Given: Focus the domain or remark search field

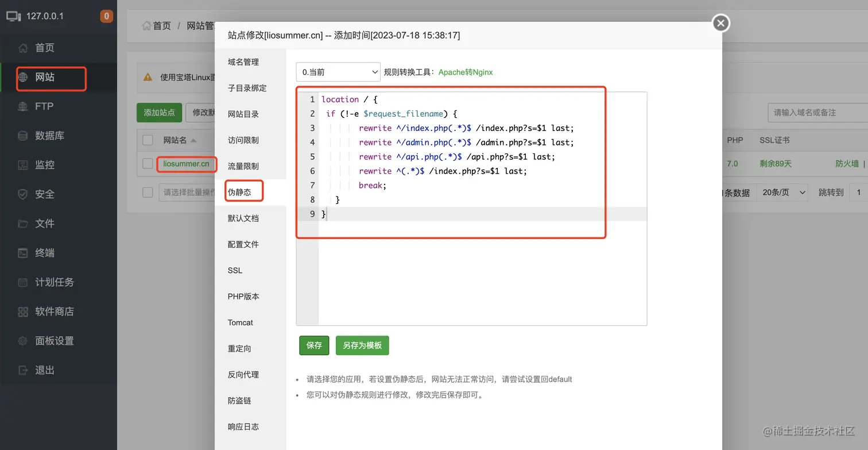Looking at the screenshot, I should [x=818, y=113].
